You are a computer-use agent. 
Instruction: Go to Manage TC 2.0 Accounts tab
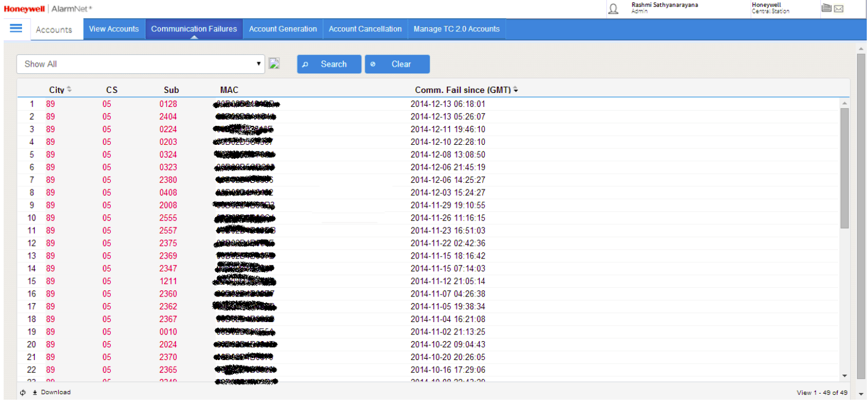click(456, 29)
